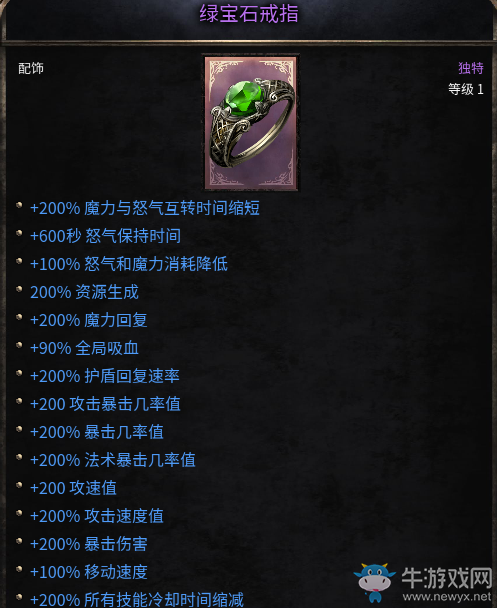Select the +100% 移动速度 stat line
Image resolution: width=497 pixels, height=608 pixels.
point(89,572)
